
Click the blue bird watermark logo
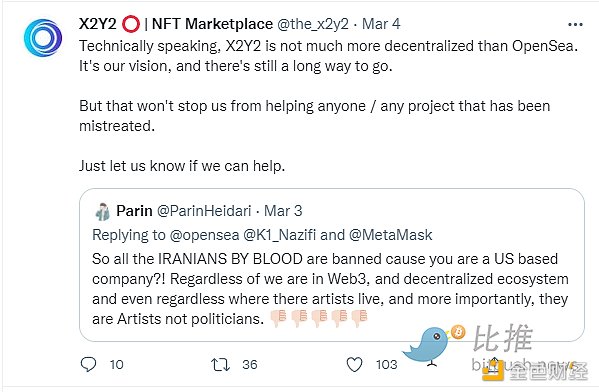tap(432, 345)
